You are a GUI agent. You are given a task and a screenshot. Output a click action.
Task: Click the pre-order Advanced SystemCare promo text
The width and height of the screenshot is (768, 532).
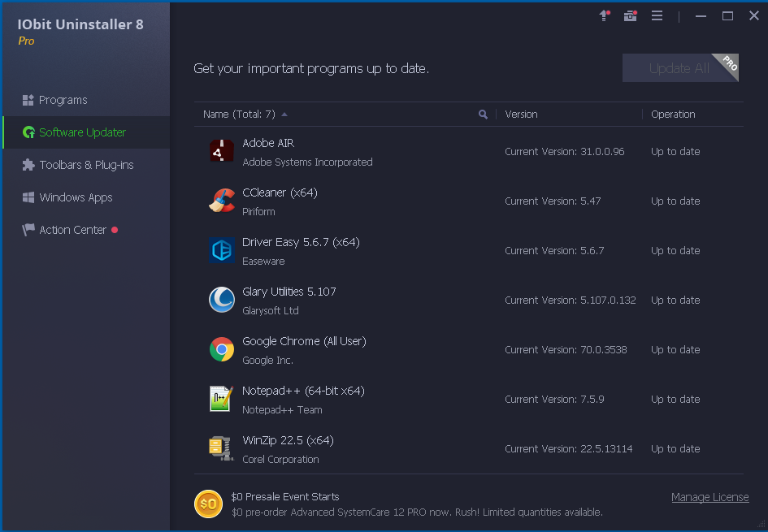point(417,512)
